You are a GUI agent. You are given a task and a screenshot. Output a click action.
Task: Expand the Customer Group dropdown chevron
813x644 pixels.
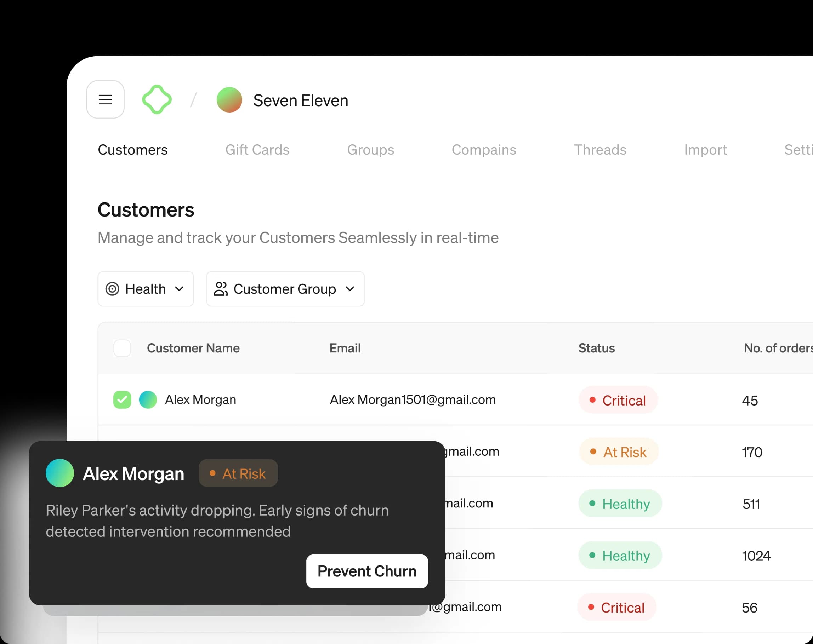click(350, 289)
